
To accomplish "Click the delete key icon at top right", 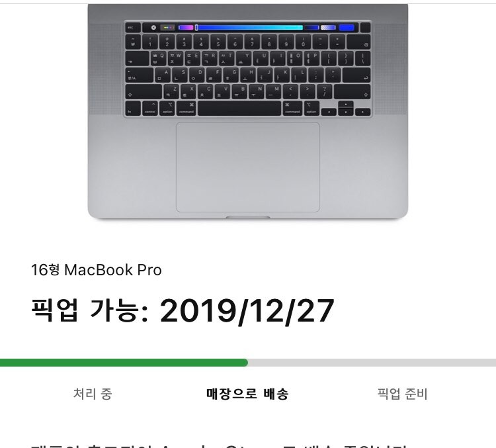I will [366, 44].
